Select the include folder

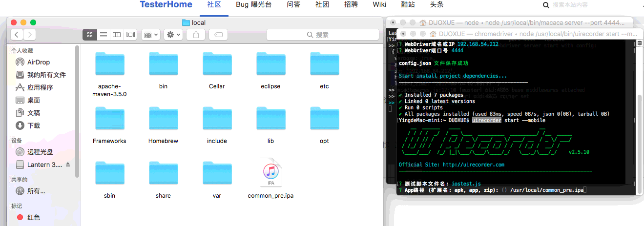217,118
